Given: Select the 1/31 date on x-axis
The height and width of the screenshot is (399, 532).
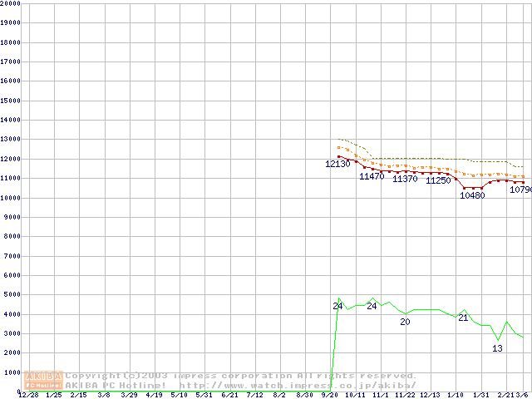Looking at the screenshot, I should click(x=480, y=395).
